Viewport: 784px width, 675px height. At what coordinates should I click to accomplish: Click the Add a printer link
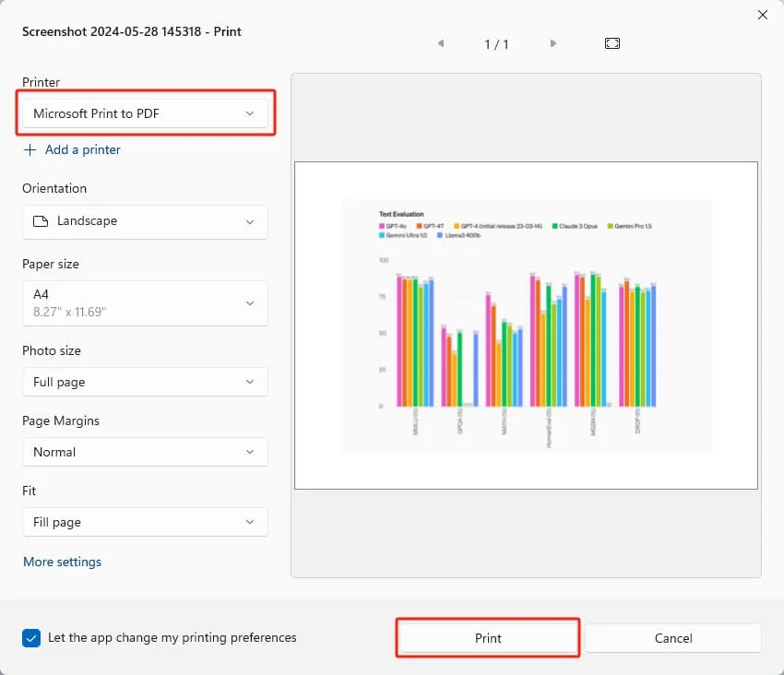(x=82, y=150)
